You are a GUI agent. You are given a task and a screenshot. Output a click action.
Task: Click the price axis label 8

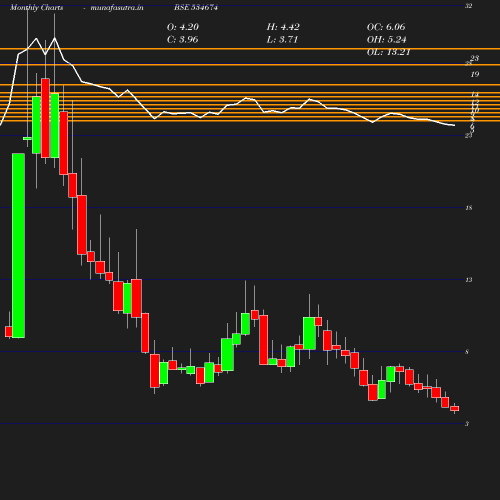point(467,352)
